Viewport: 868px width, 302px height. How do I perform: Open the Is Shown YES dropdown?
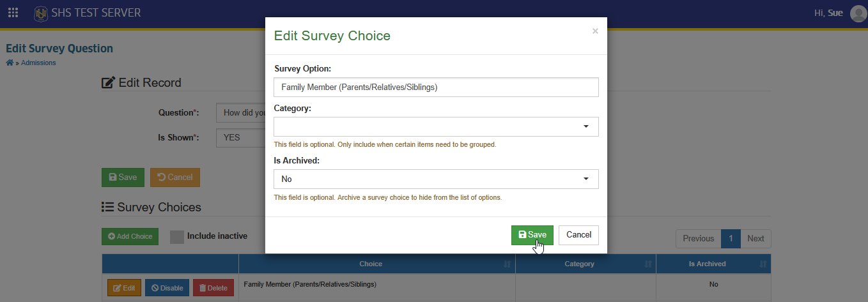pyautogui.click(x=240, y=137)
